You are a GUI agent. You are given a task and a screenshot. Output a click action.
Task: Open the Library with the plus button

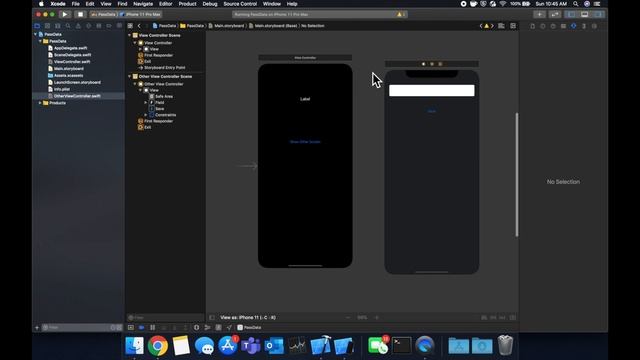[539, 14]
